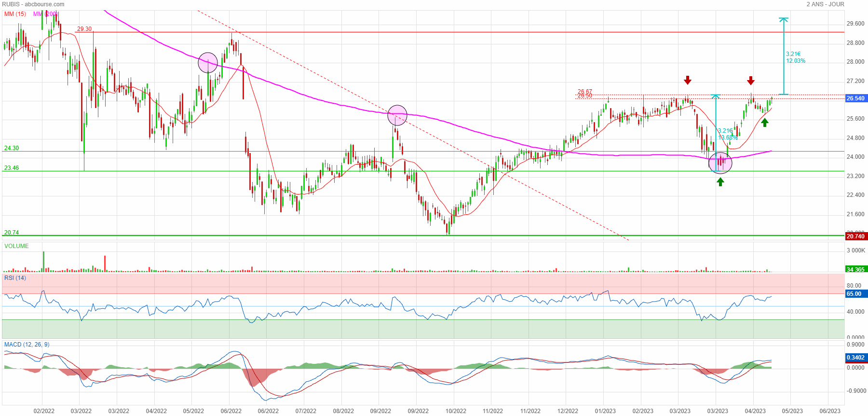Click the 07/2022 date axis label
868x416 pixels.
tap(306, 411)
